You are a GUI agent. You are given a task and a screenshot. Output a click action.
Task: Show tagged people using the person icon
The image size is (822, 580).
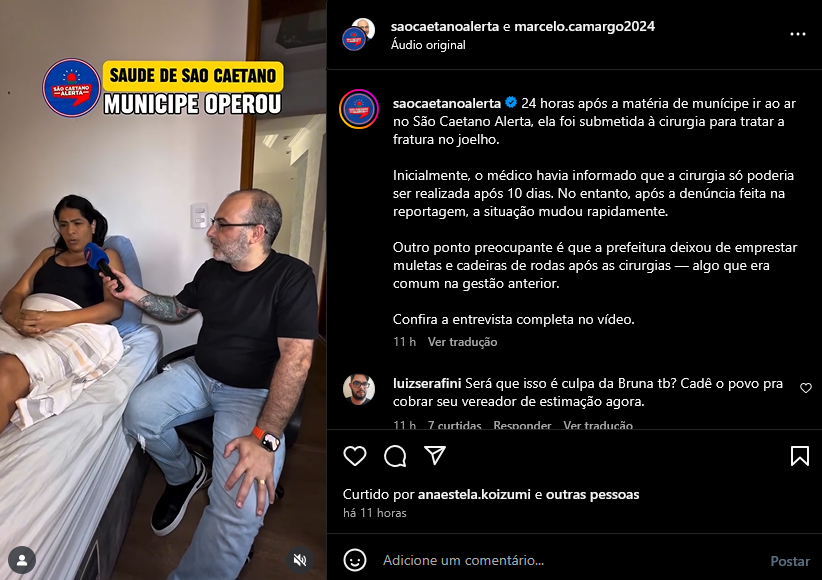tap(22, 560)
